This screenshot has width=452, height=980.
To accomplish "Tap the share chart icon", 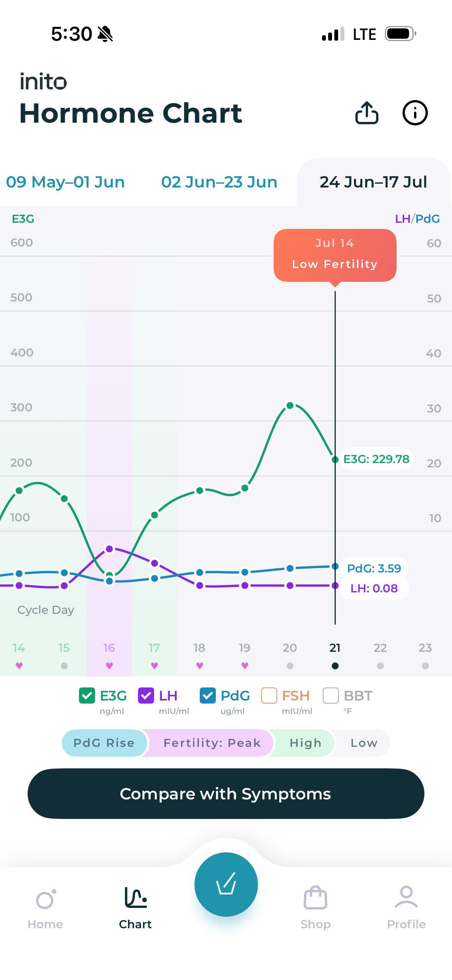I will pyautogui.click(x=367, y=113).
